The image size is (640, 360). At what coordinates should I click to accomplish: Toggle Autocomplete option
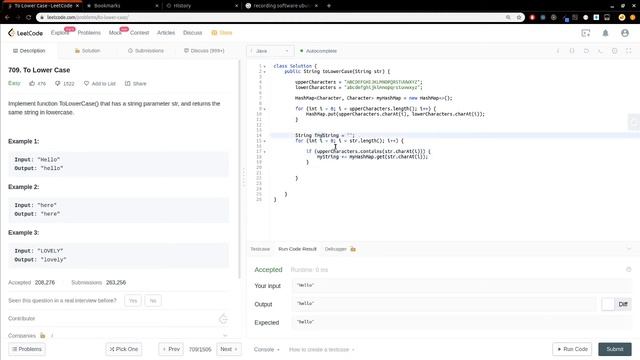click(x=318, y=51)
